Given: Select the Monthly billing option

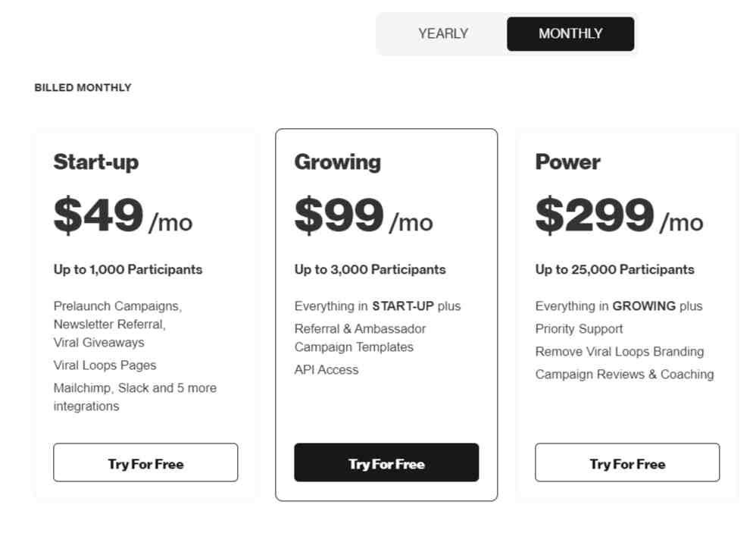Looking at the screenshot, I should click(570, 34).
